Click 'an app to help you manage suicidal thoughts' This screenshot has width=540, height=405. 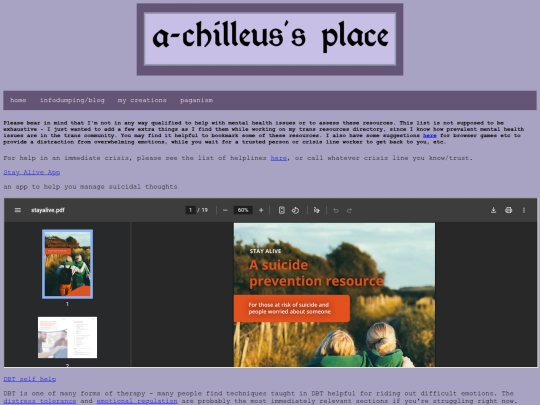point(90,187)
